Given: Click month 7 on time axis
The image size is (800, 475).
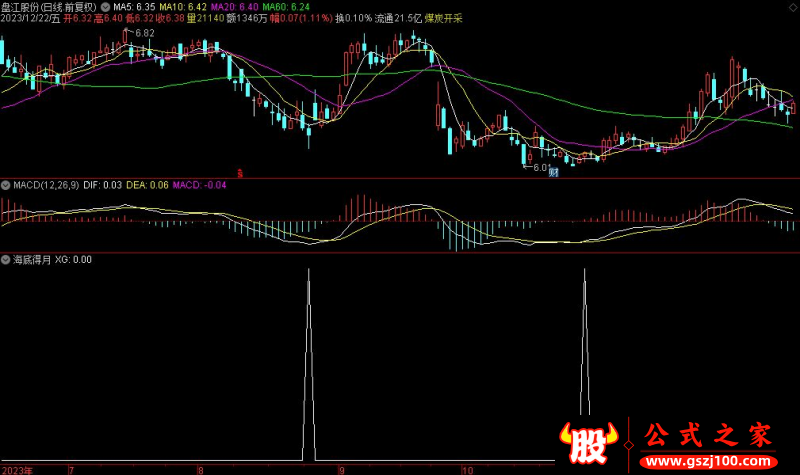Looking at the screenshot, I should (71, 470).
